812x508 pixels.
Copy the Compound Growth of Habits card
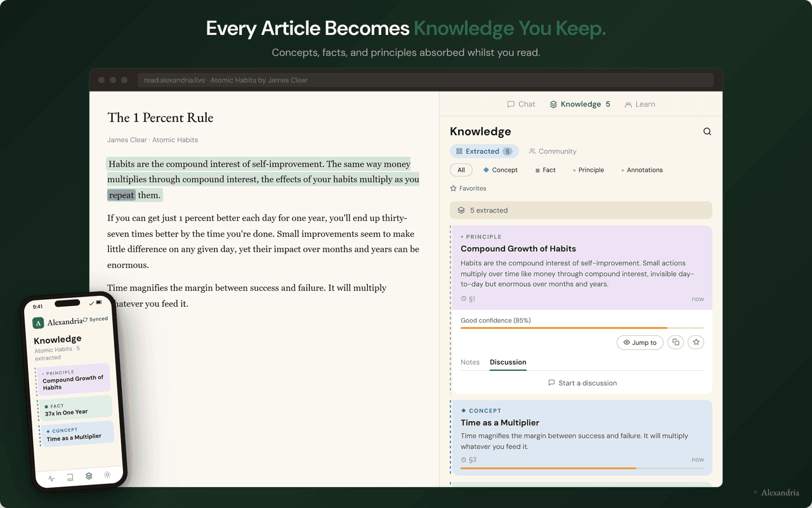tap(675, 342)
